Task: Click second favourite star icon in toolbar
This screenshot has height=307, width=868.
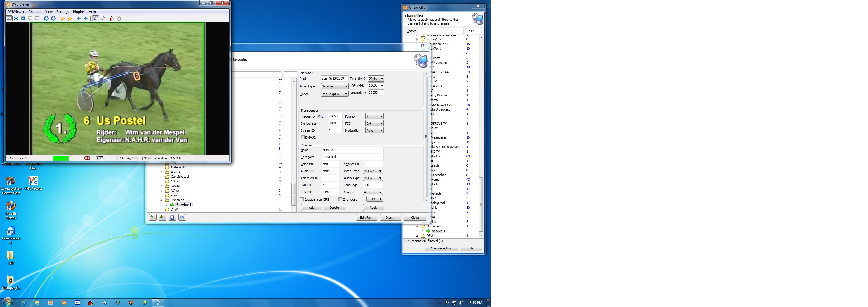Action: coord(70,18)
